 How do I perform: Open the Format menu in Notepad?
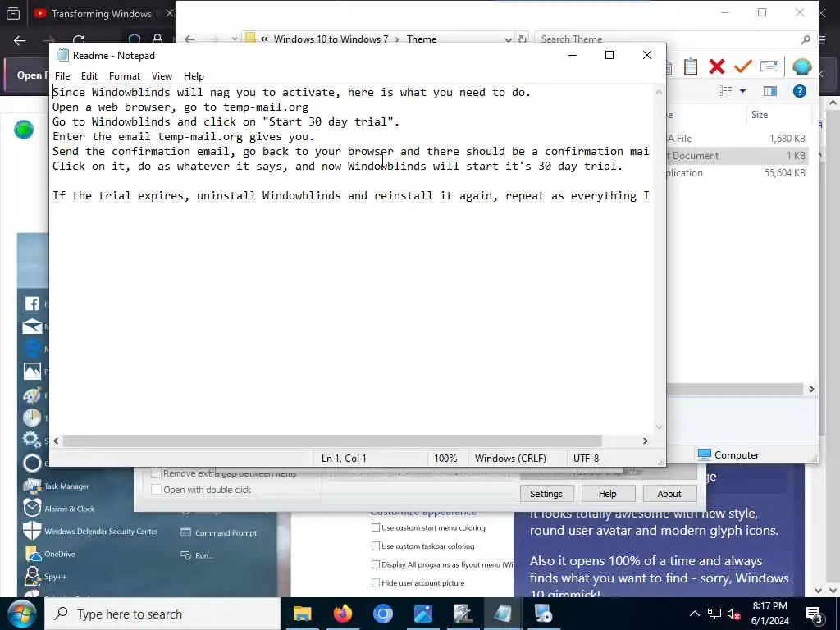pos(125,76)
